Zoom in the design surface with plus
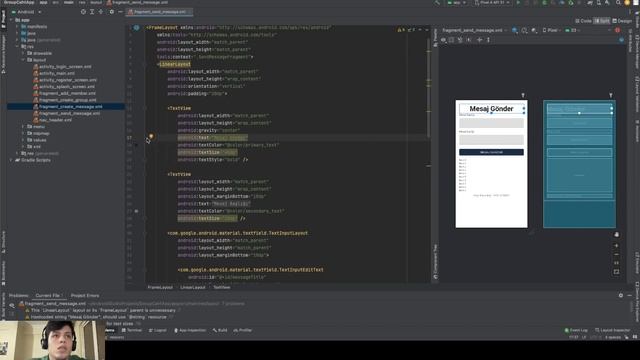 [x=616, y=246]
